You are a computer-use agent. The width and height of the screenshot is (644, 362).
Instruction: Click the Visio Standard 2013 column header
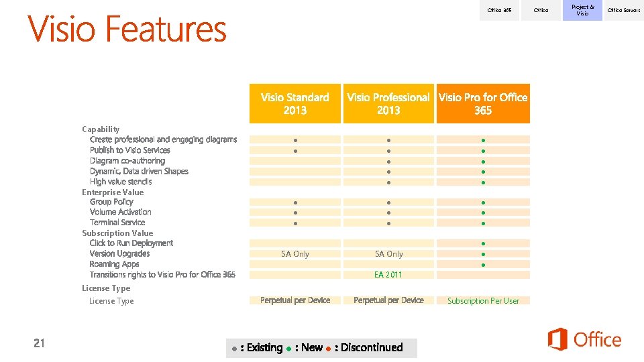295,103
